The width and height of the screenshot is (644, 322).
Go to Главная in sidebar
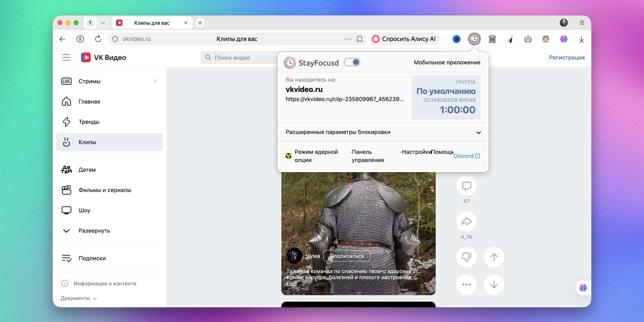[x=109, y=102]
